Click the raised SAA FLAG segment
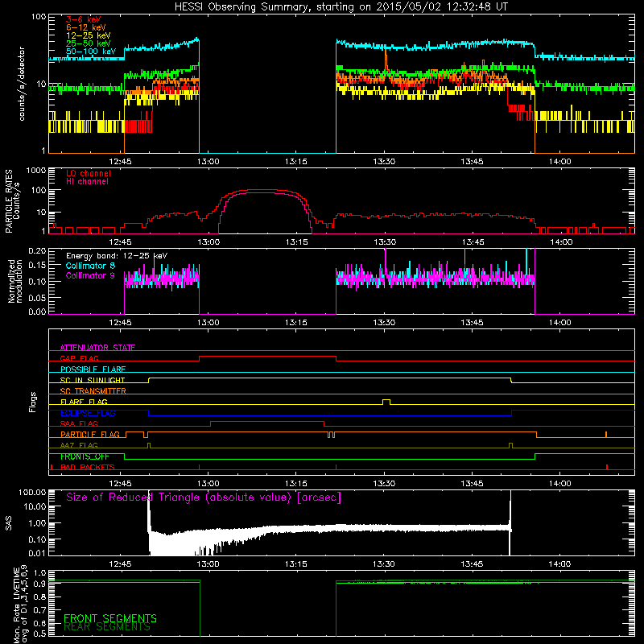The width and height of the screenshot is (644, 644). pyautogui.click(x=267, y=421)
